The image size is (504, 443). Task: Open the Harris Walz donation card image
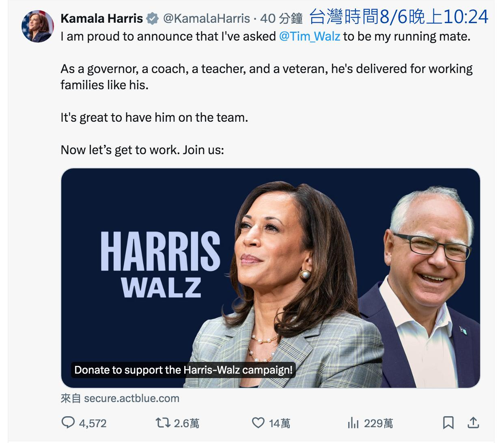click(x=270, y=278)
